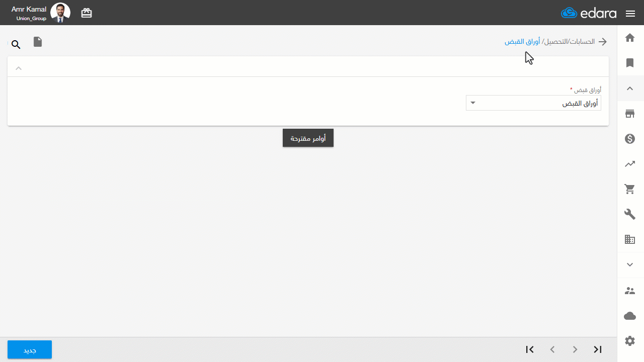The width and height of the screenshot is (644, 362).
Task: Click the أوامر مقترحة button
Action: (x=308, y=138)
